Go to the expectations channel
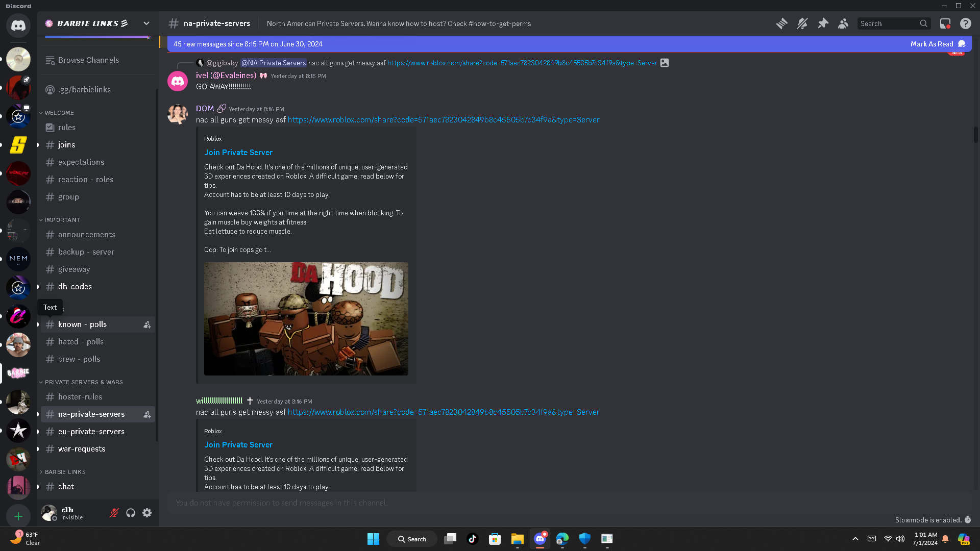Viewport: 980px width, 551px height. coord(97,162)
